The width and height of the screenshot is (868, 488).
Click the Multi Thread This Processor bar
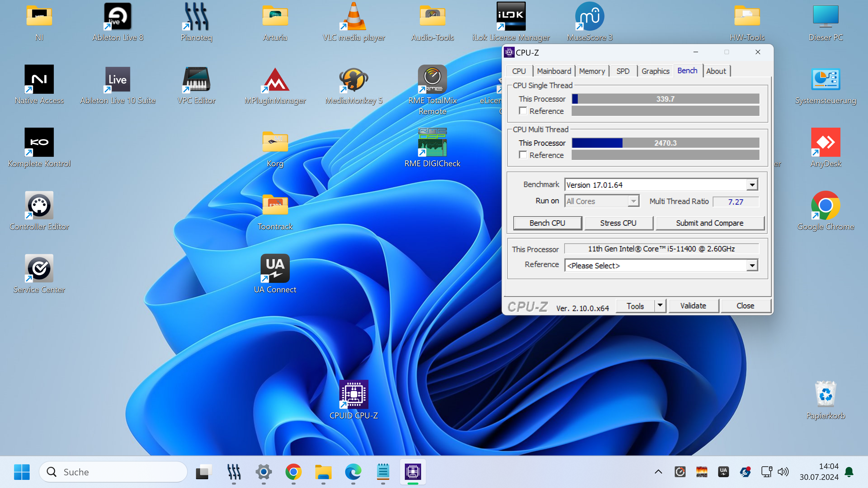pyautogui.click(x=665, y=143)
